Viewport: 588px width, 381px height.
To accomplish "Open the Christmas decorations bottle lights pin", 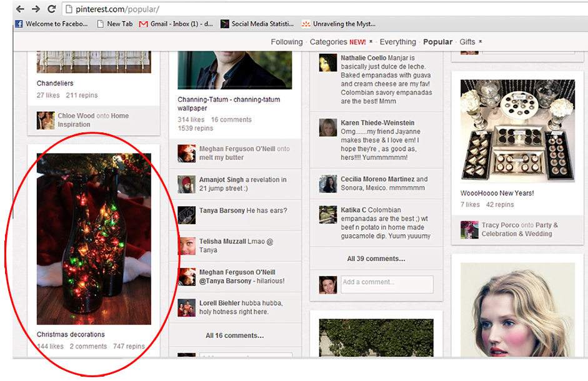I will (x=94, y=239).
